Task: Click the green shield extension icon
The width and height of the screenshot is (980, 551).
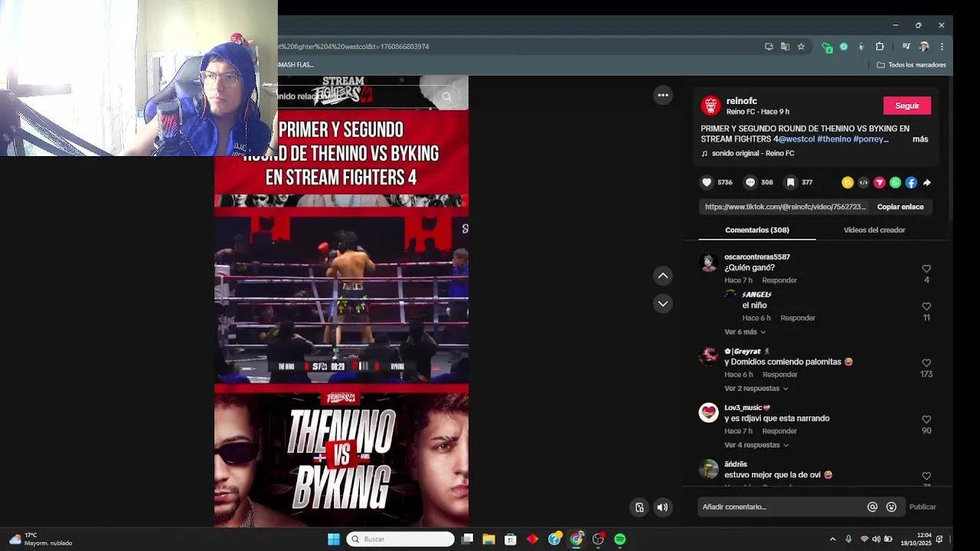Action: pos(827,47)
